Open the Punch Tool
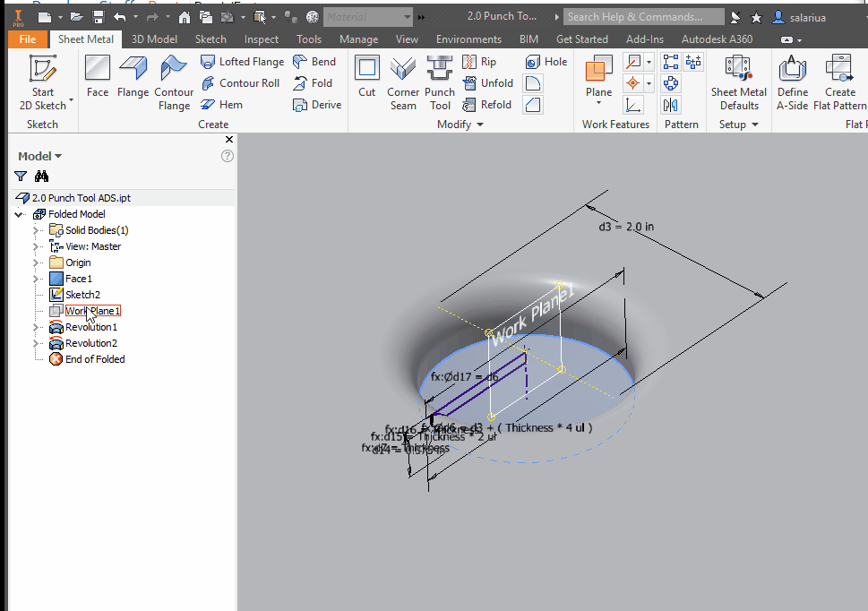Screen dimensions: 868x611 [x=440, y=82]
